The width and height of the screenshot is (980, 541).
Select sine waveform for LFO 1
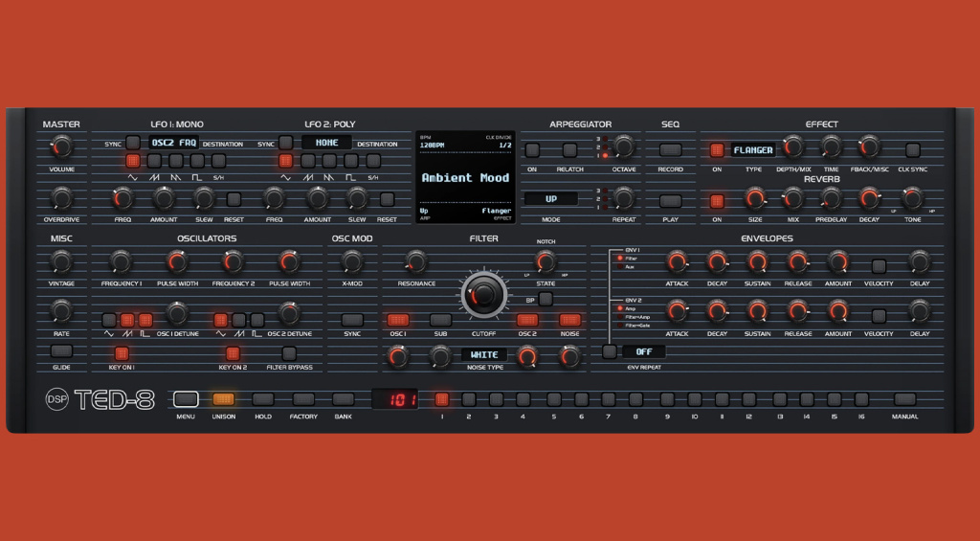point(132,161)
